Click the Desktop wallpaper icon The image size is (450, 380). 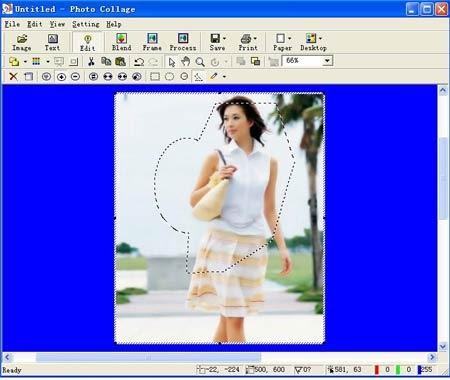coord(311,38)
